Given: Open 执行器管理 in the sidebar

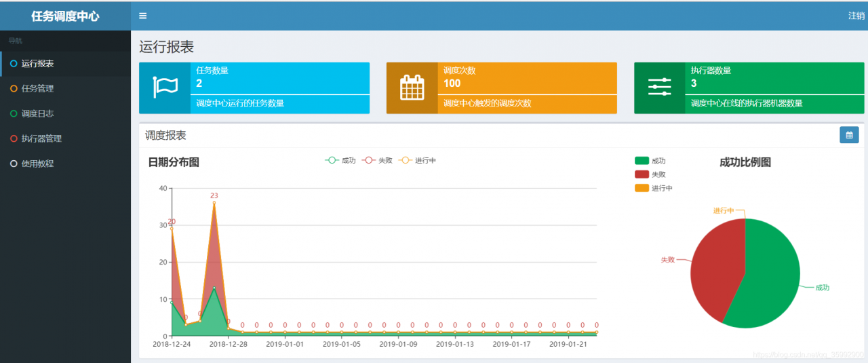Looking at the screenshot, I should pos(66,138).
